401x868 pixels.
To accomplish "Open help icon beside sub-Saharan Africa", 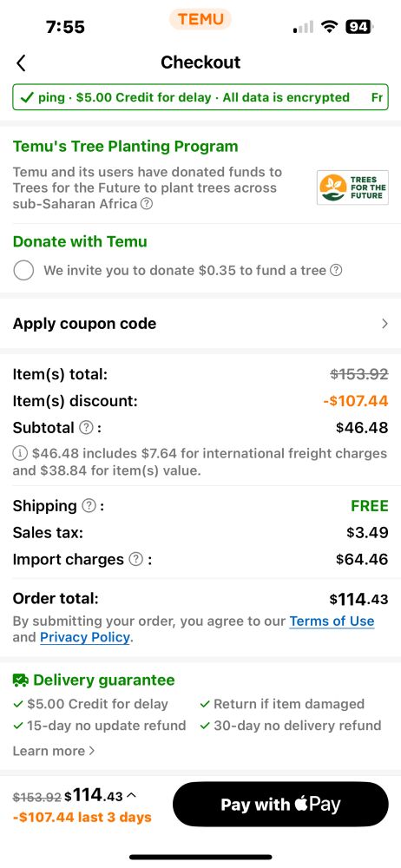I will pyautogui.click(x=146, y=204).
